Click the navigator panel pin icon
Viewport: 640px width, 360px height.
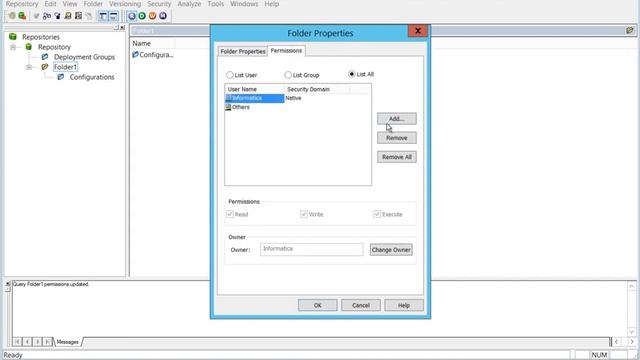pos(116,27)
